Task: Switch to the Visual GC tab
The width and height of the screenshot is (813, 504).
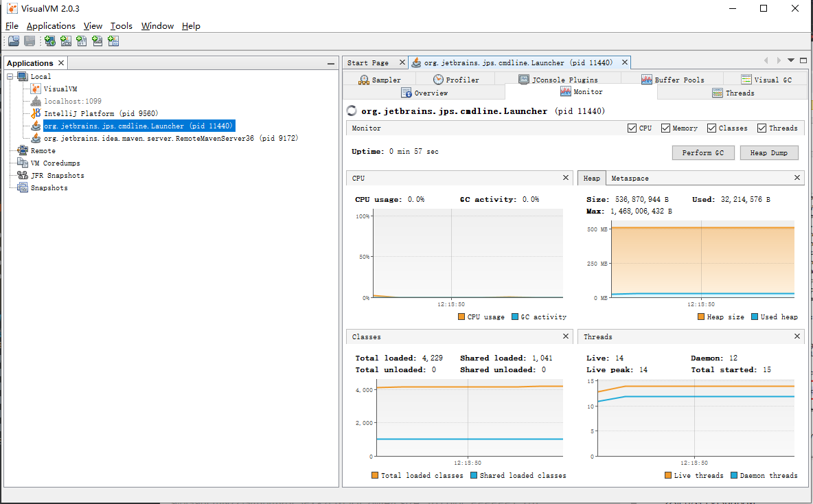Action: pyautogui.click(x=766, y=80)
